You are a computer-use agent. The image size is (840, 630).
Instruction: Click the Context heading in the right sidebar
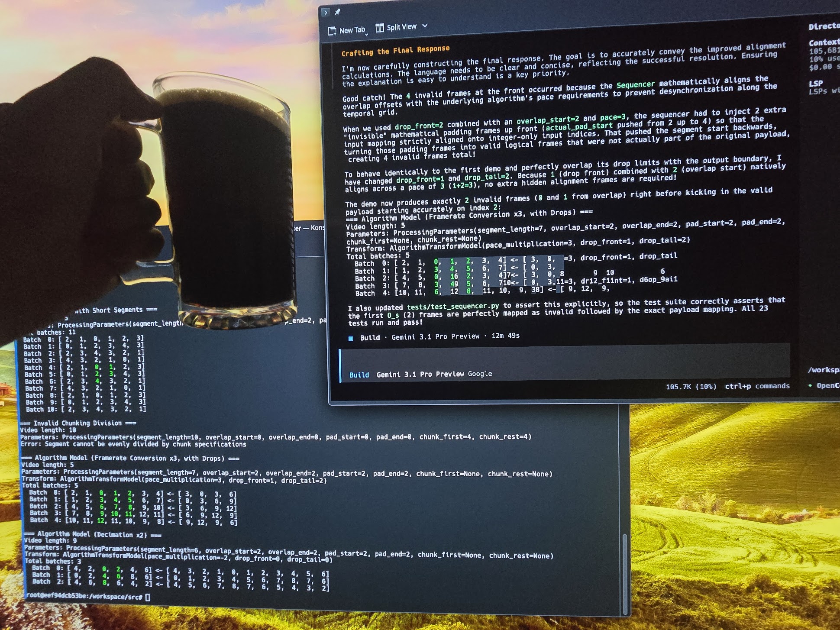824,42
